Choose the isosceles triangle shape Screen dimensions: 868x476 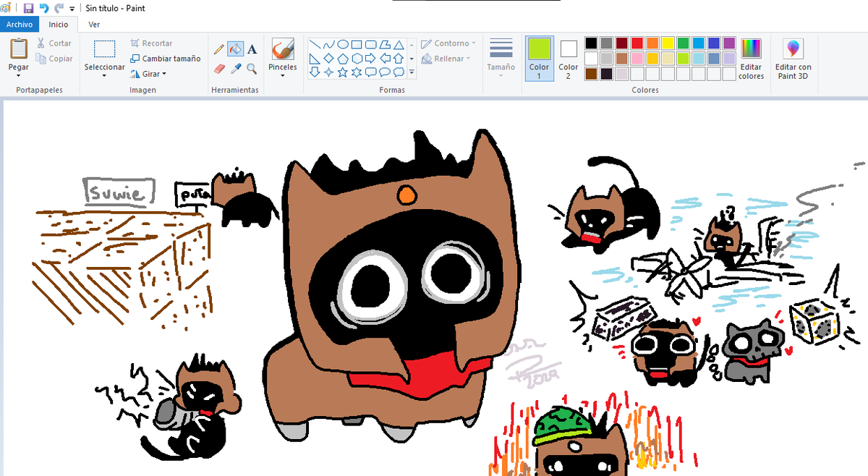(399, 44)
